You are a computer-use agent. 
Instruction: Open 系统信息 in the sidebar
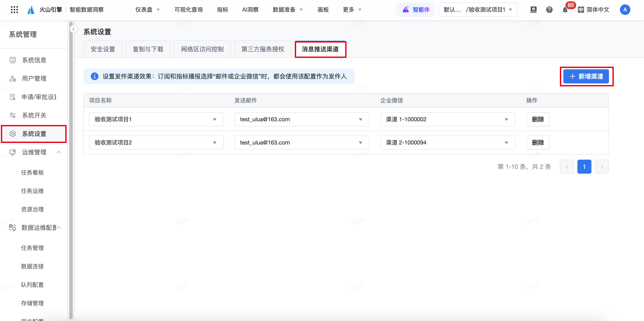tap(34, 60)
